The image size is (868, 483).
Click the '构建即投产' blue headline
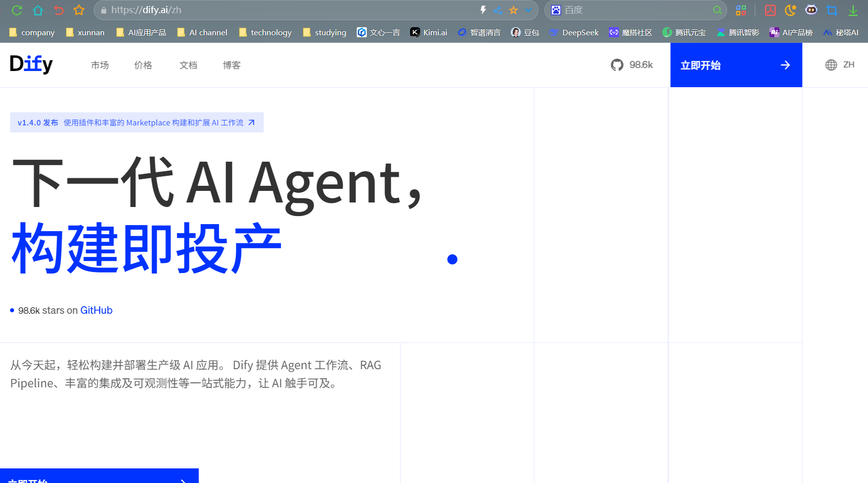[146, 248]
